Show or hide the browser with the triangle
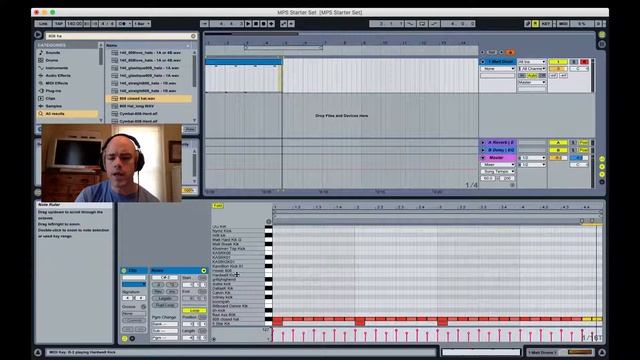This screenshot has height=360, width=640. (x=38, y=35)
